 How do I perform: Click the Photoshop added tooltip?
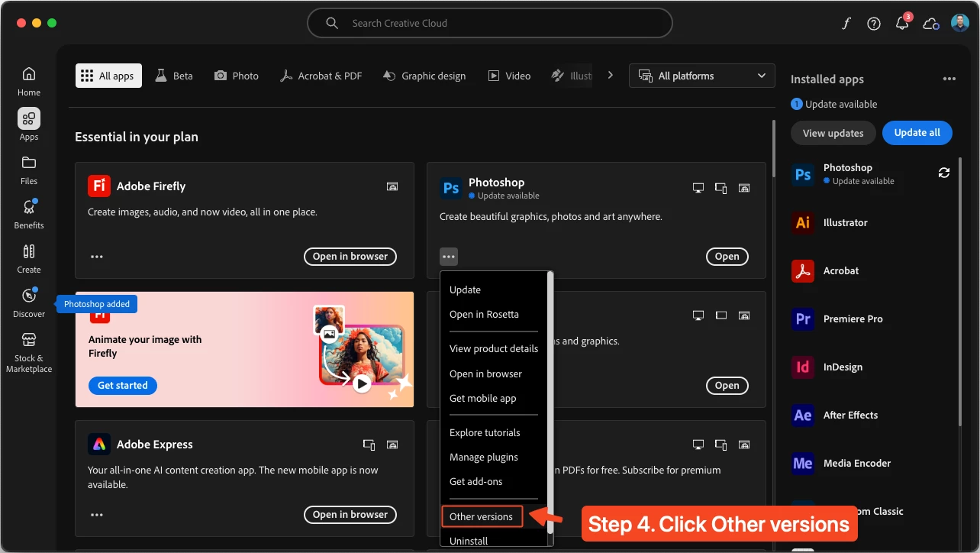pyautogui.click(x=97, y=304)
